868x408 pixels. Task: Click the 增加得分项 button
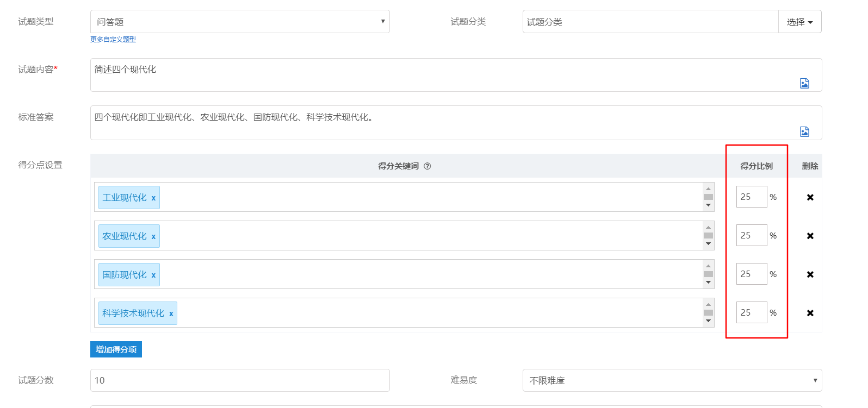[x=116, y=349]
